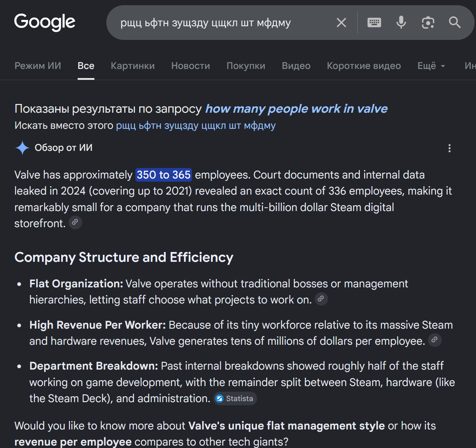This screenshot has width=476, height=448.
Task: Start voice search with the microphone icon
Action: [x=401, y=23]
